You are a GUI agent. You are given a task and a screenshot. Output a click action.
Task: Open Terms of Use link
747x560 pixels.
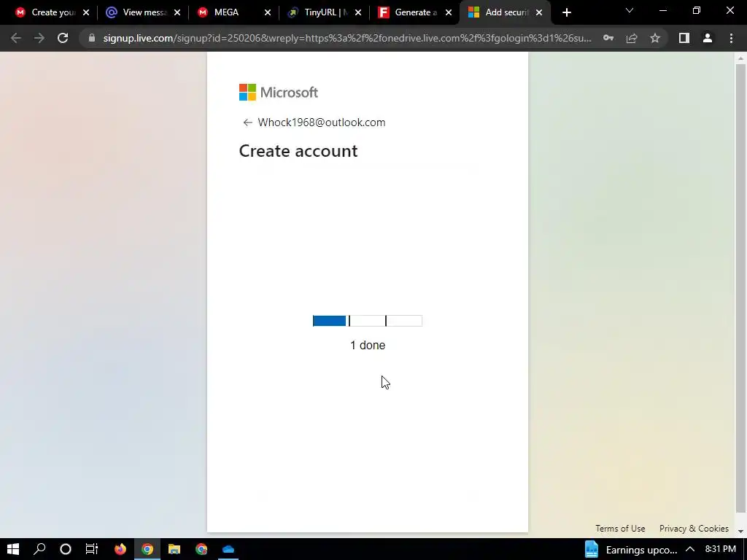click(x=620, y=529)
